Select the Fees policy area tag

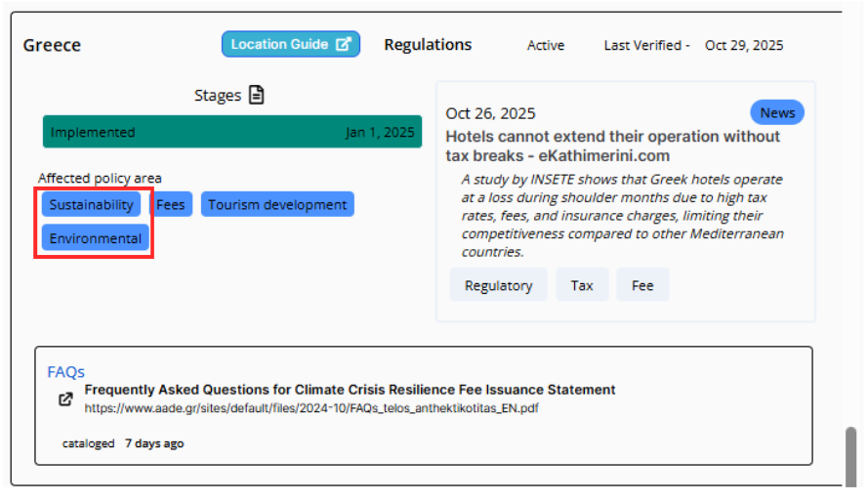pos(171,204)
